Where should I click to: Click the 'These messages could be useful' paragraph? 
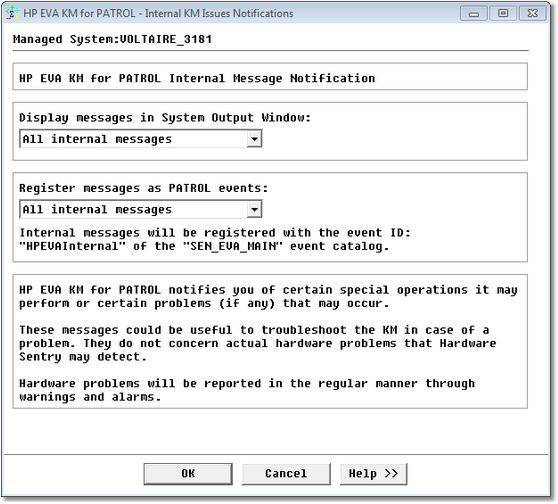tap(258, 343)
